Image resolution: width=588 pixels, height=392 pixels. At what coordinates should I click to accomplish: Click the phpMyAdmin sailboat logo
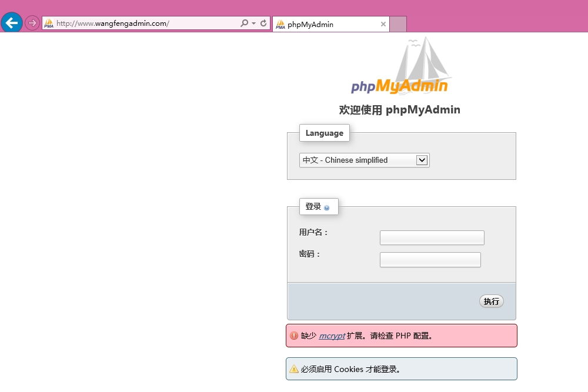click(x=400, y=65)
